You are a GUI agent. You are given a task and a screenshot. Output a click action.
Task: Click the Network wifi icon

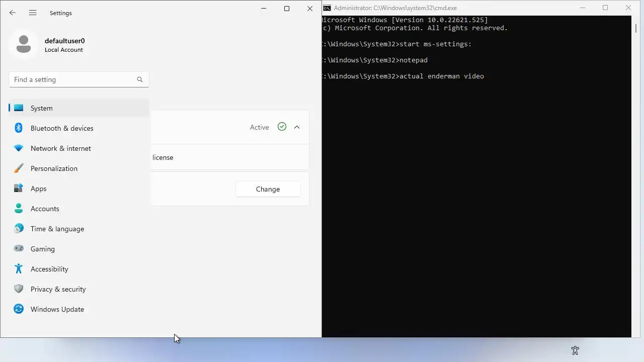click(x=19, y=148)
